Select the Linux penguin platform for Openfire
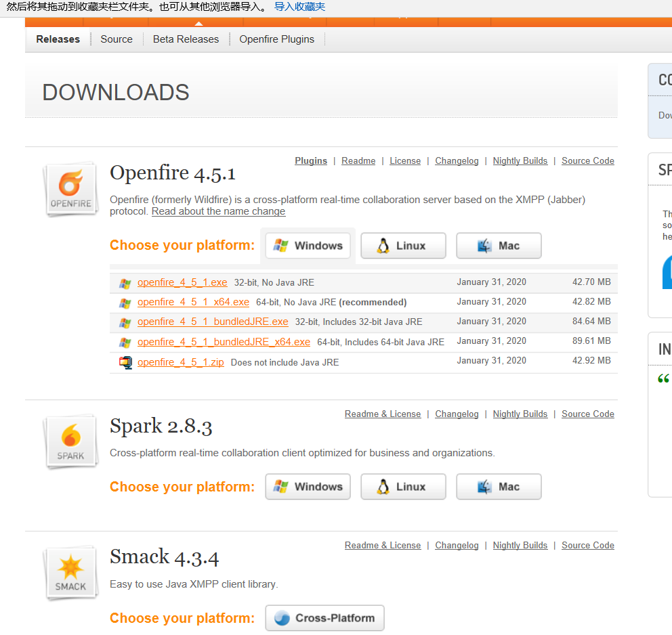 pyautogui.click(x=403, y=246)
